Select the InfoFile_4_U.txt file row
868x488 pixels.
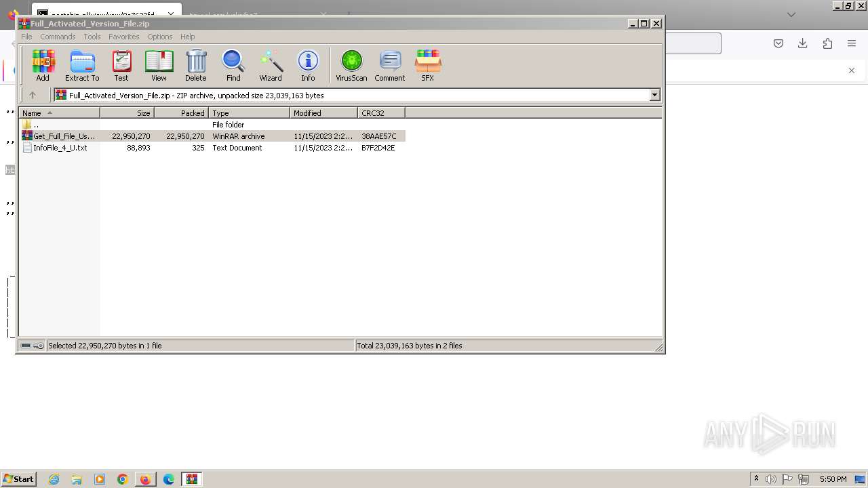point(212,148)
